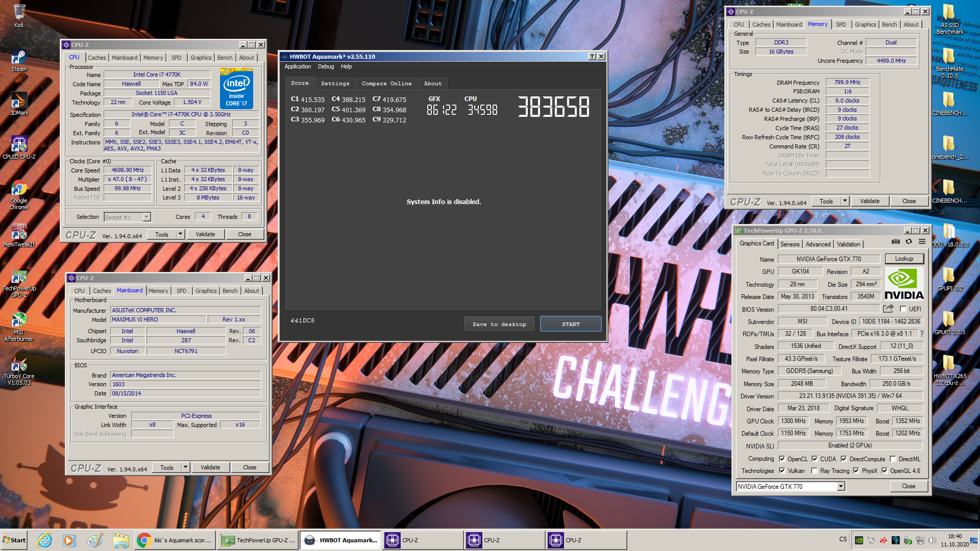Viewport: 980px width, 551px height.
Task: Click the Lookup button in GPU-Z
Action: click(904, 259)
